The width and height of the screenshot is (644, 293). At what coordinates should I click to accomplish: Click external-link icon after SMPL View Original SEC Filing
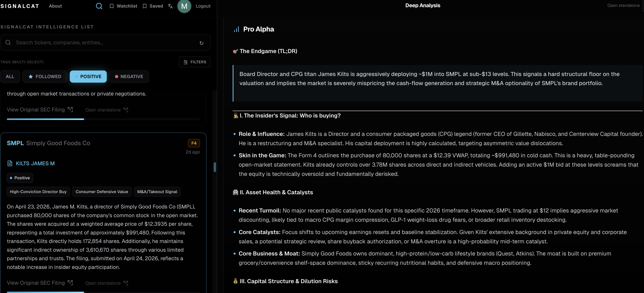(x=70, y=283)
